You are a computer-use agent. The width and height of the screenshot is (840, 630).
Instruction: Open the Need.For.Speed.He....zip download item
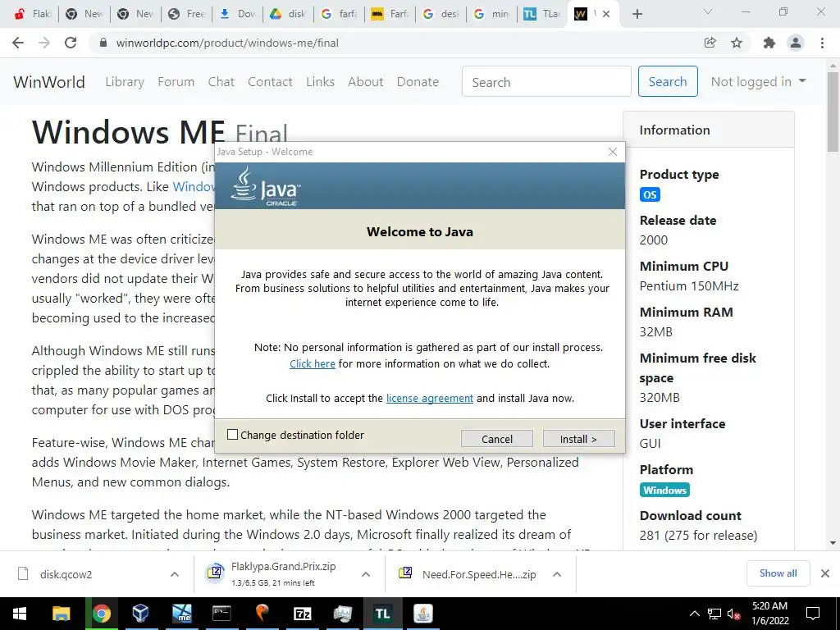[479, 574]
